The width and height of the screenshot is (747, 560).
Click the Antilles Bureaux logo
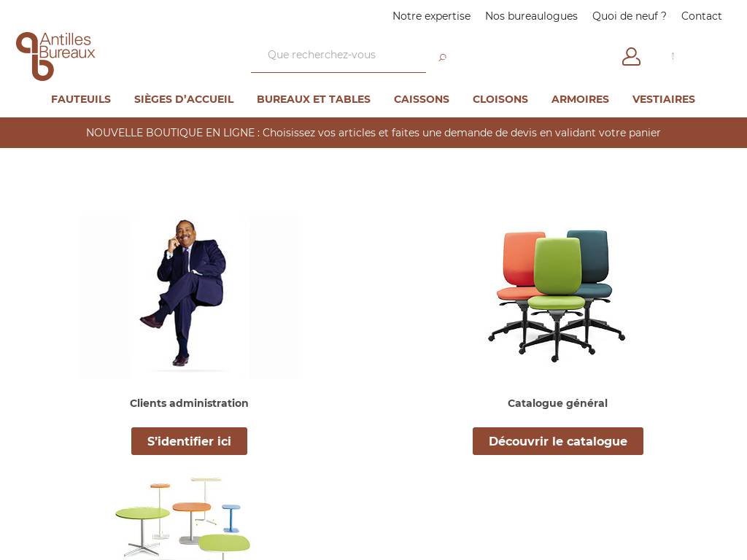pos(55,56)
